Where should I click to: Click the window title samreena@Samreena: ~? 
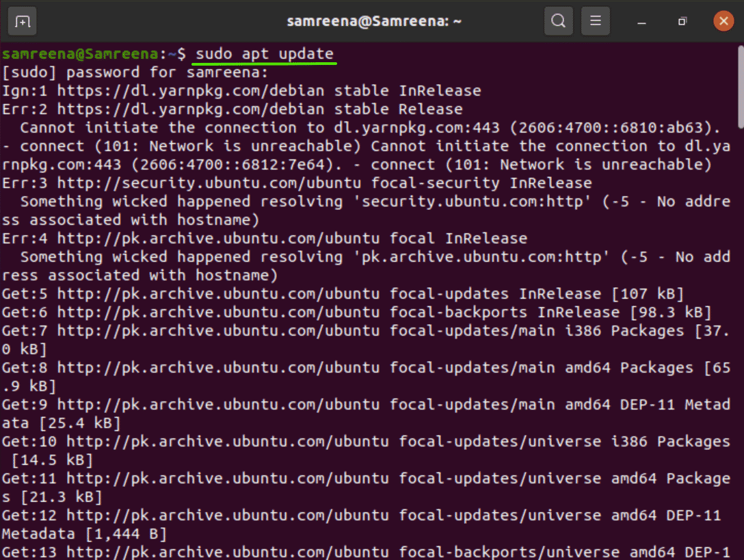point(374,21)
